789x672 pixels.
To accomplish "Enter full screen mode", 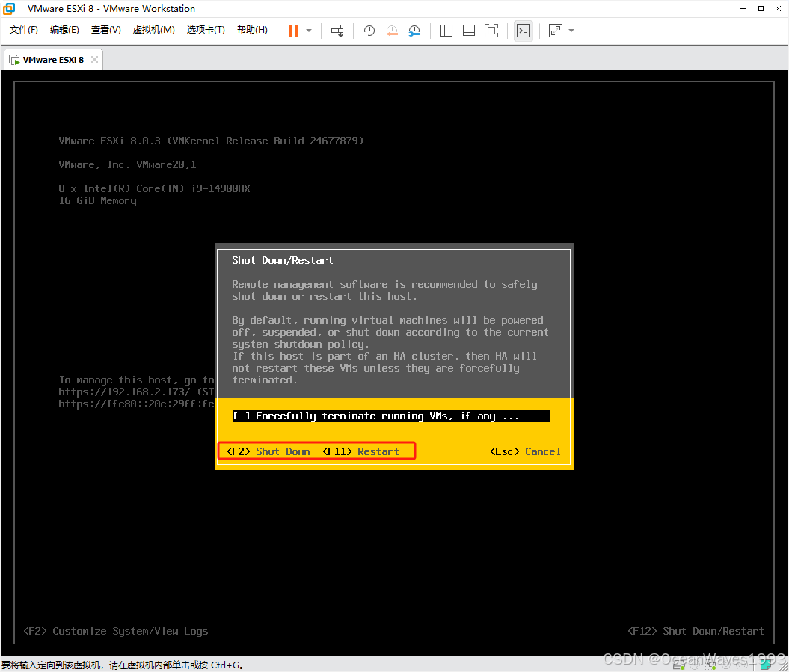I will (x=491, y=31).
